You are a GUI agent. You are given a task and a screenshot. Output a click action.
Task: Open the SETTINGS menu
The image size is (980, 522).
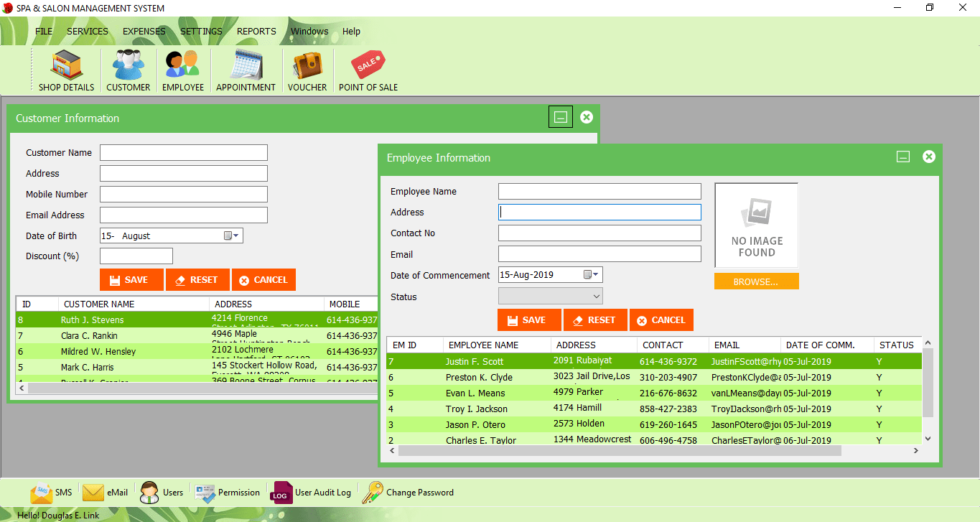201,32
